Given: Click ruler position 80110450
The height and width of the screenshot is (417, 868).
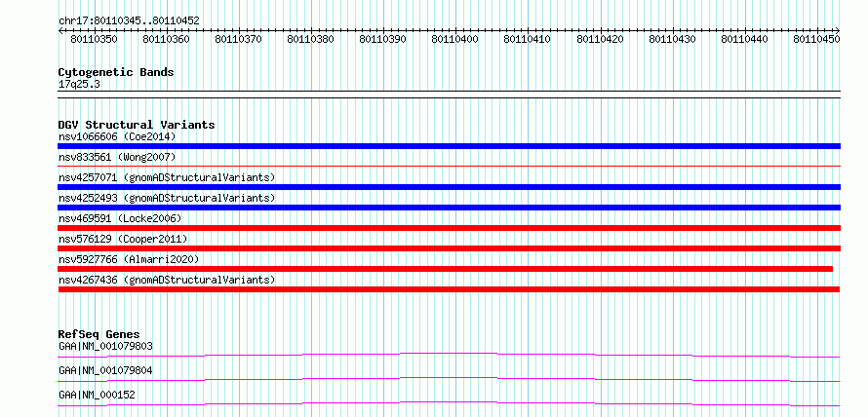Looking at the screenshot, I should (816, 39).
